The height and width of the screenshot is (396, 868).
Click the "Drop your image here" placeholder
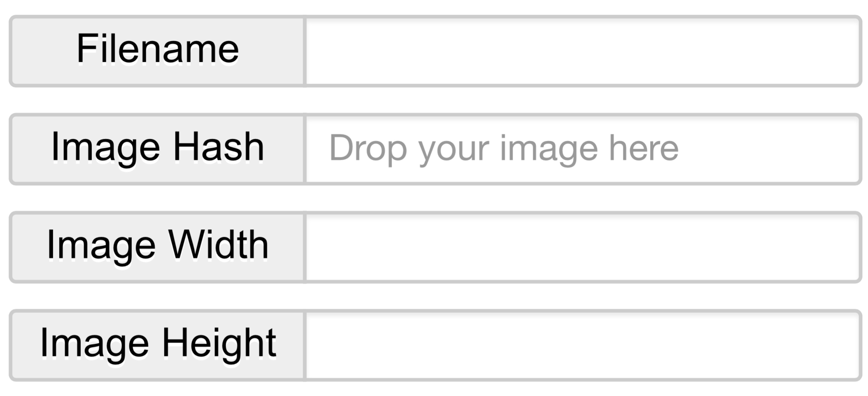pyautogui.click(x=503, y=148)
